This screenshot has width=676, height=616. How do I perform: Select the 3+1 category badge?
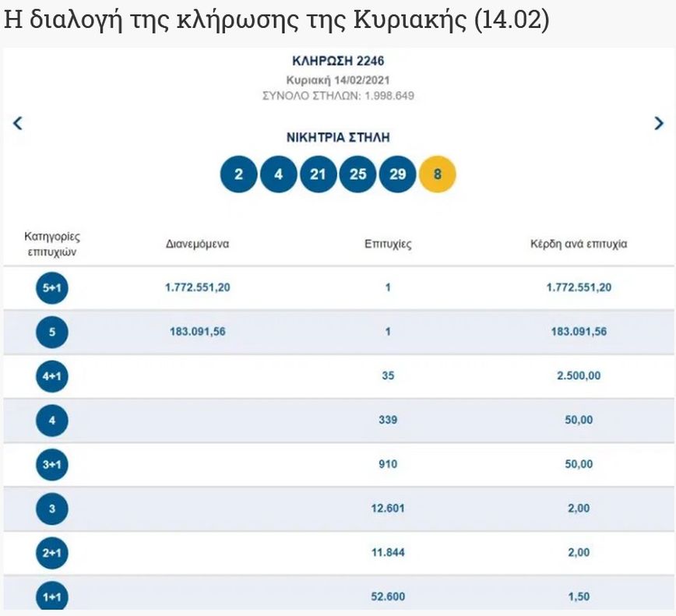click(52, 465)
